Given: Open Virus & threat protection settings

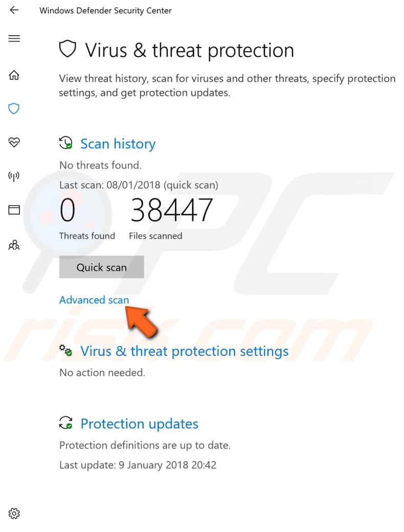Looking at the screenshot, I should coord(184,351).
